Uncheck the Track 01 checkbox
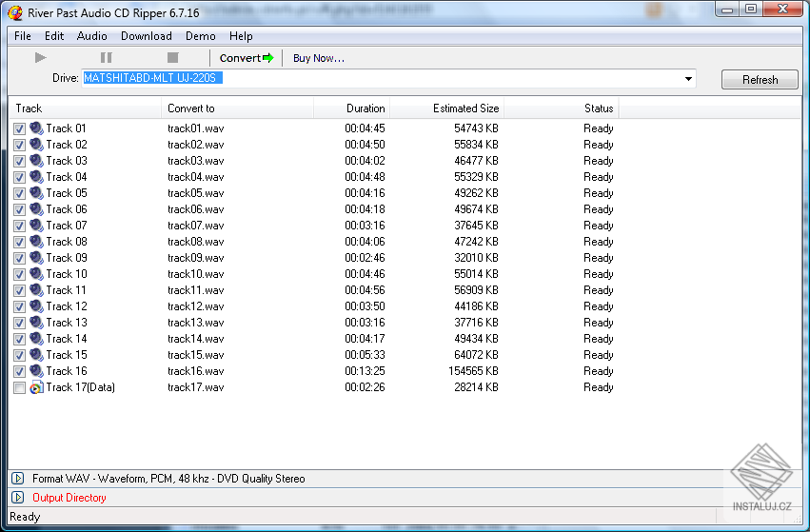 [19, 128]
